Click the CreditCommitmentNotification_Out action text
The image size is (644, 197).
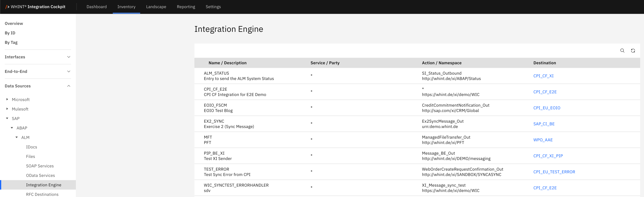(456, 105)
